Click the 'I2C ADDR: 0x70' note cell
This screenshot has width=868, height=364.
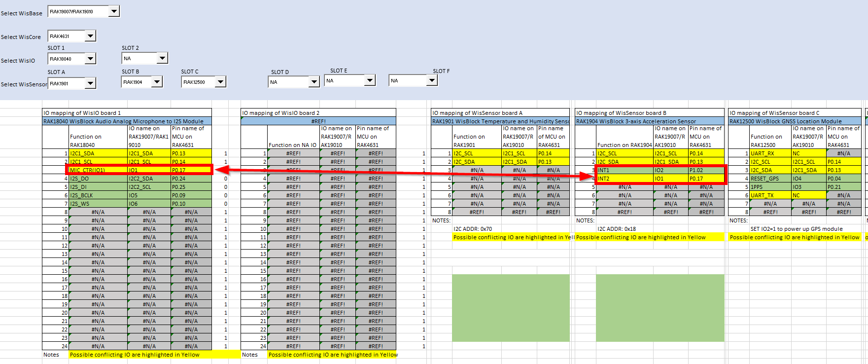coord(473,229)
